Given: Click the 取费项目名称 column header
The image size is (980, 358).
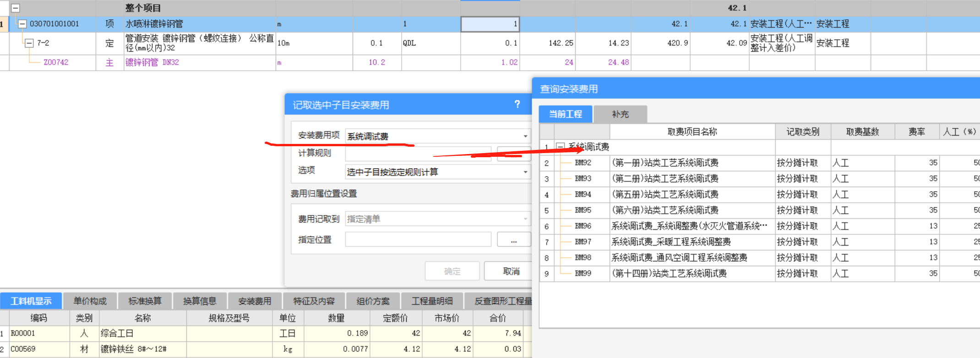Looking at the screenshot, I should coord(692,132).
